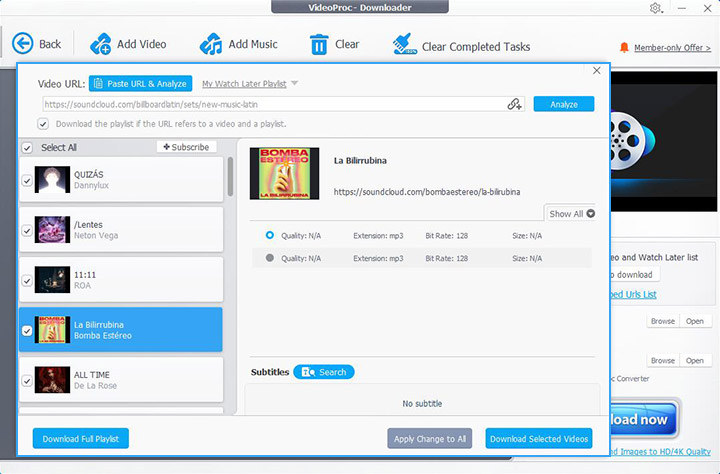Click the film reel image in background window

(631, 140)
